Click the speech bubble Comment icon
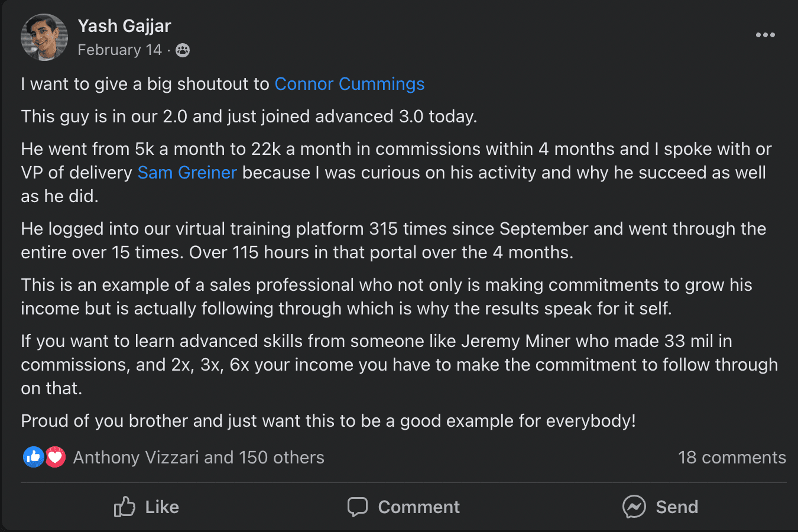The image size is (798, 532). click(x=358, y=507)
